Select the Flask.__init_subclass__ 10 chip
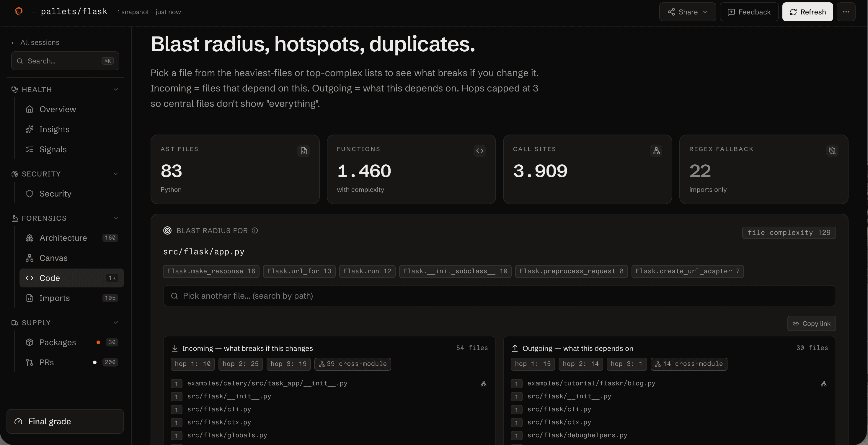868x445 pixels. tap(455, 271)
